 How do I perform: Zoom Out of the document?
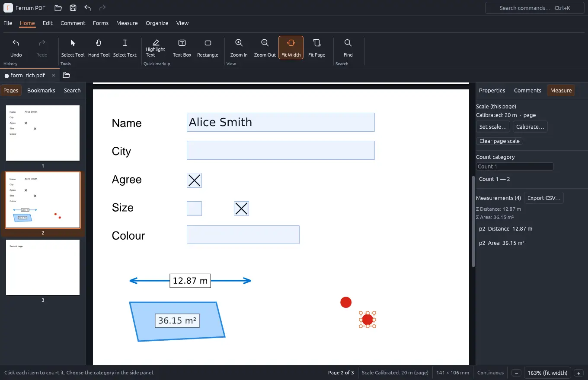[265, 47]
